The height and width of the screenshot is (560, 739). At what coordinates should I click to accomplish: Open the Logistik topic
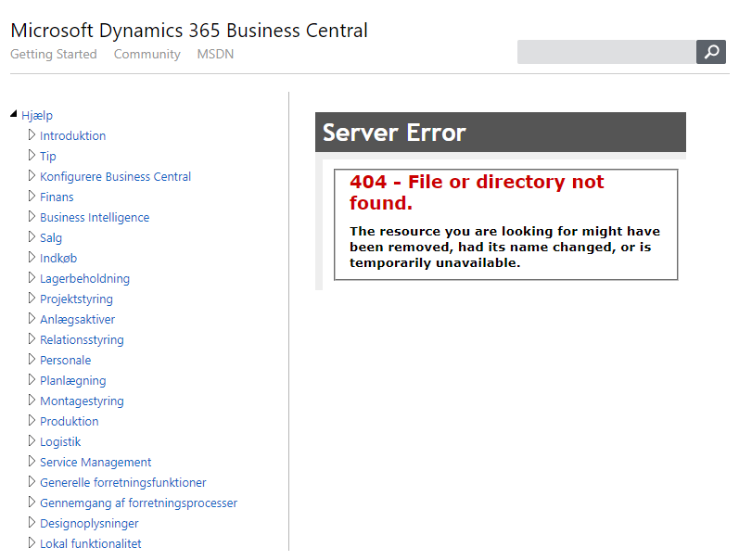(x=60, y=442)
